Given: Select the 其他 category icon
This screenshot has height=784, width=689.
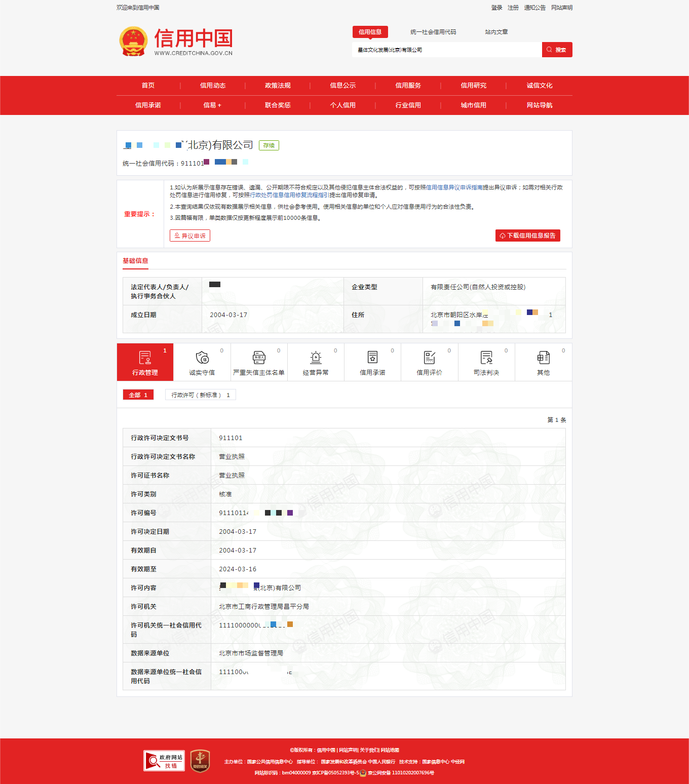Looking at the screenshot, I should pyautogui.click(x=543, y=358).
